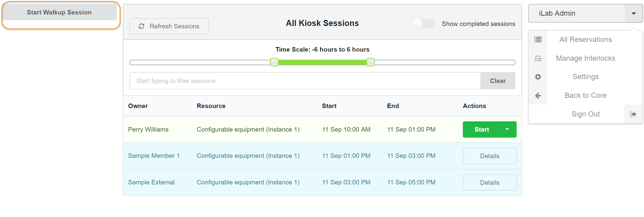View Details for Sample External session
The height and width of the screenshot is (217, 644).
pos(489,183)
